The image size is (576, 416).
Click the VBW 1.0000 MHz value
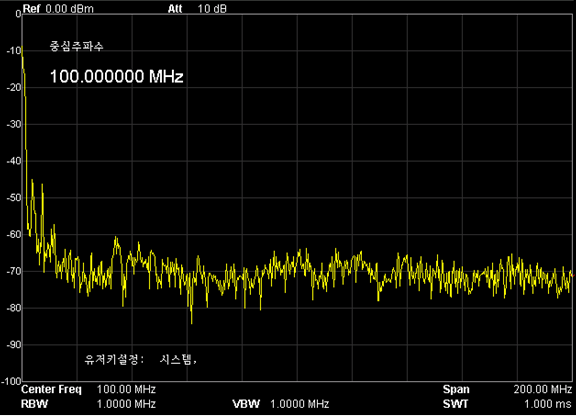[300, 404]
